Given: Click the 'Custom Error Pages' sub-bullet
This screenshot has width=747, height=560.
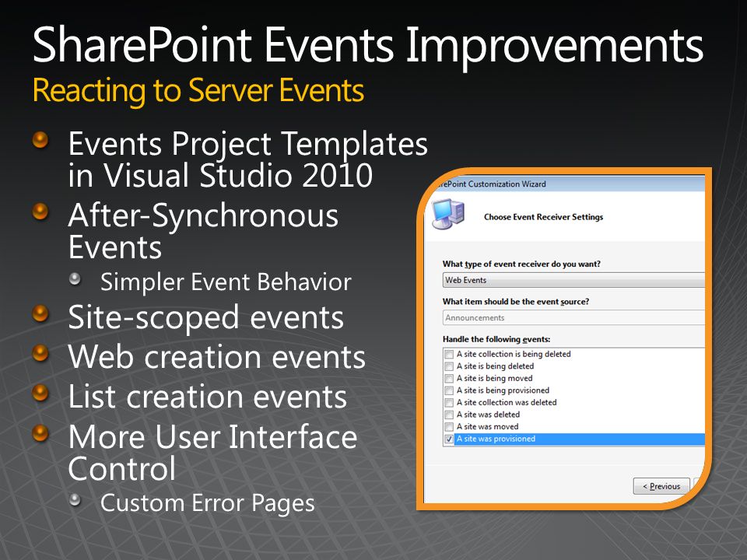Looking at the screenshot, I should tap(208, 503).
